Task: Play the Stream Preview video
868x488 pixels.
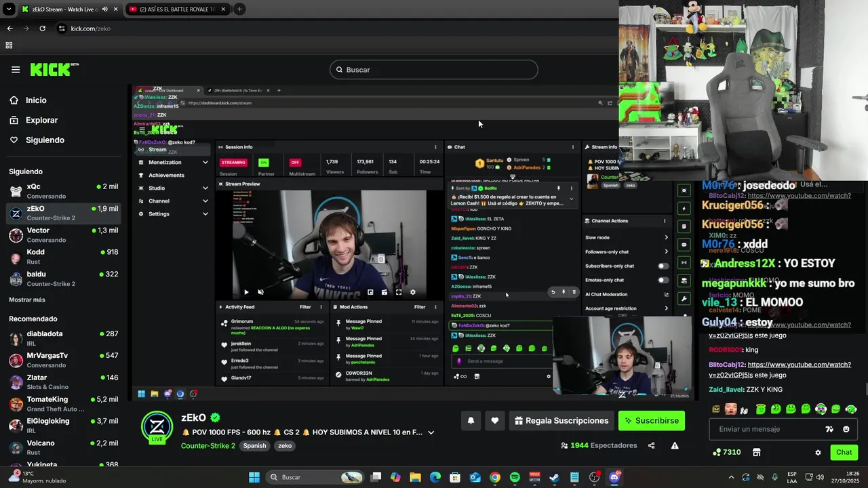Action: (246, 292)
